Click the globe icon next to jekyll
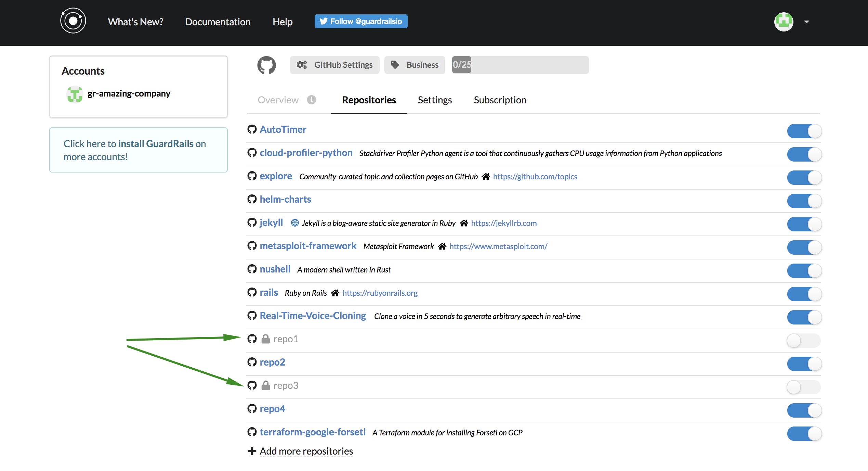Viewport: 868px width, 471px height. point(294,223)
